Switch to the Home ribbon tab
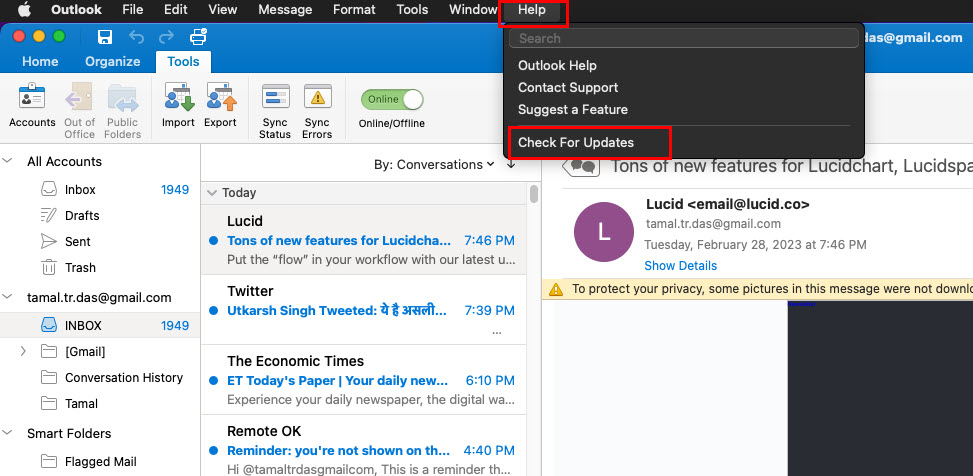 coord(40,61)
